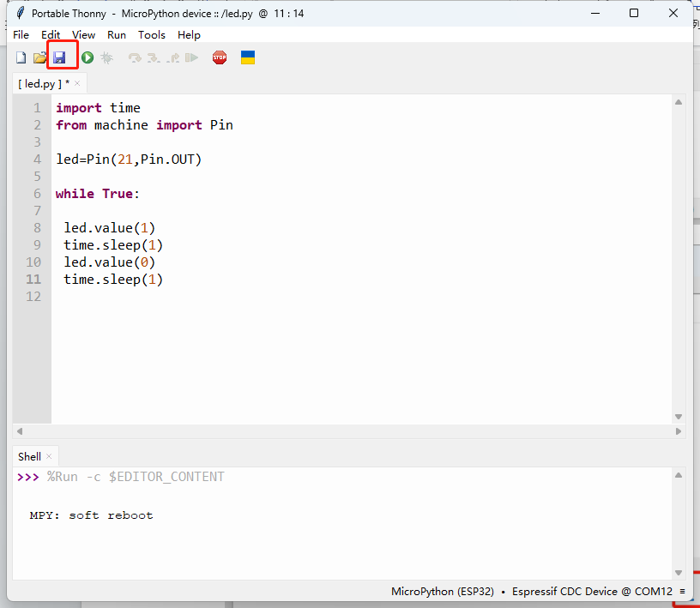Click line number 3 in gutter
This screenshot has height=608, width=700.
[x=38, y=142]
